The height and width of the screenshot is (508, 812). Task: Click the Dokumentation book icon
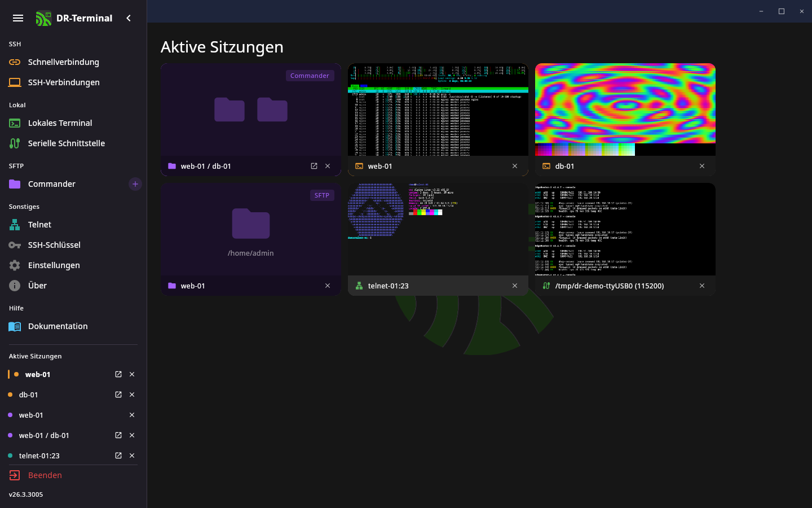(15, 326)
